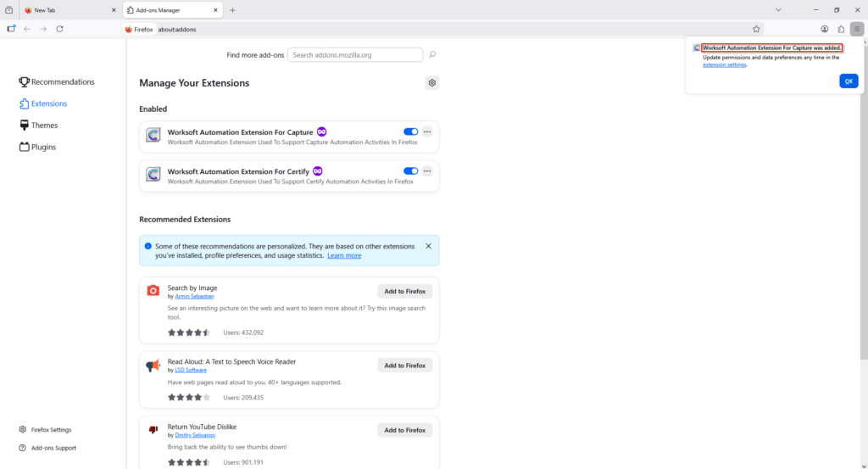
Task: Open more options for Worksoft Capture extension
Action: 427,131
